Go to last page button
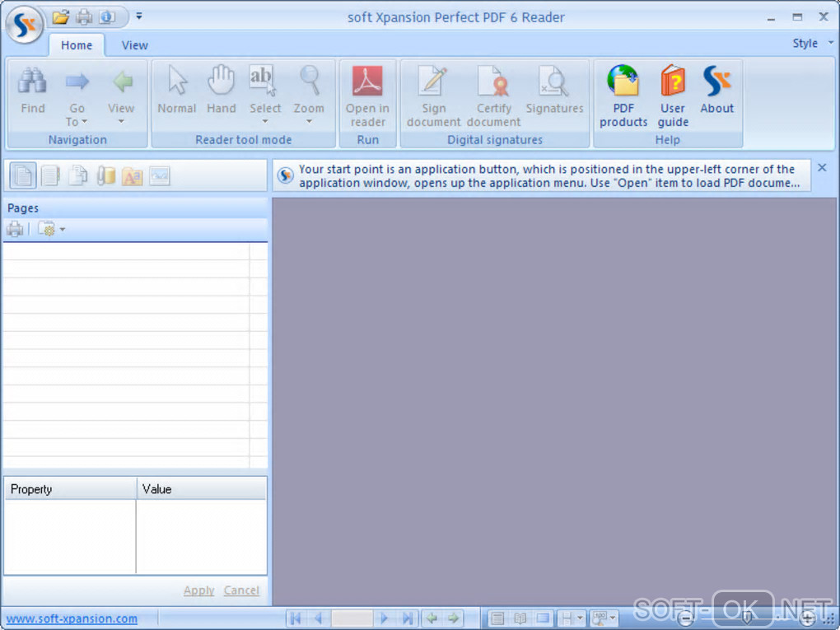840x630 pixels. tap(407, 618)
